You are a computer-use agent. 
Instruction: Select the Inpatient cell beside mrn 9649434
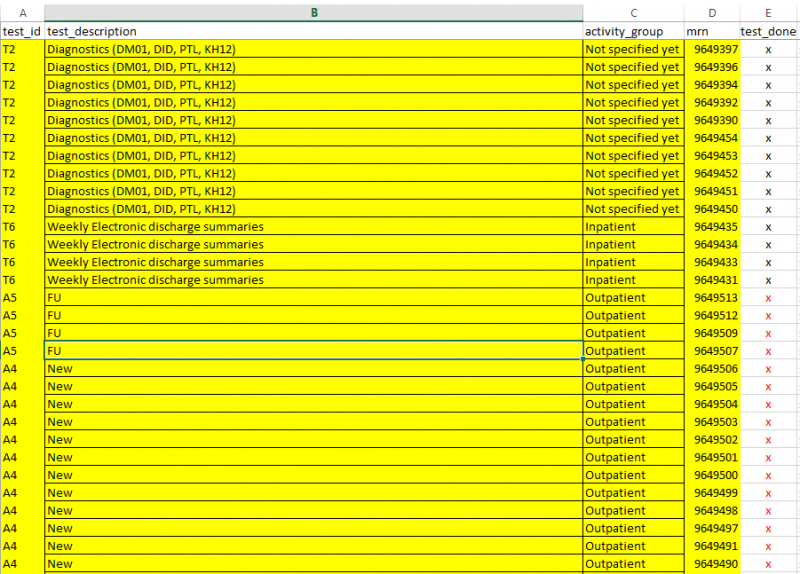click(x=633, y=245)
